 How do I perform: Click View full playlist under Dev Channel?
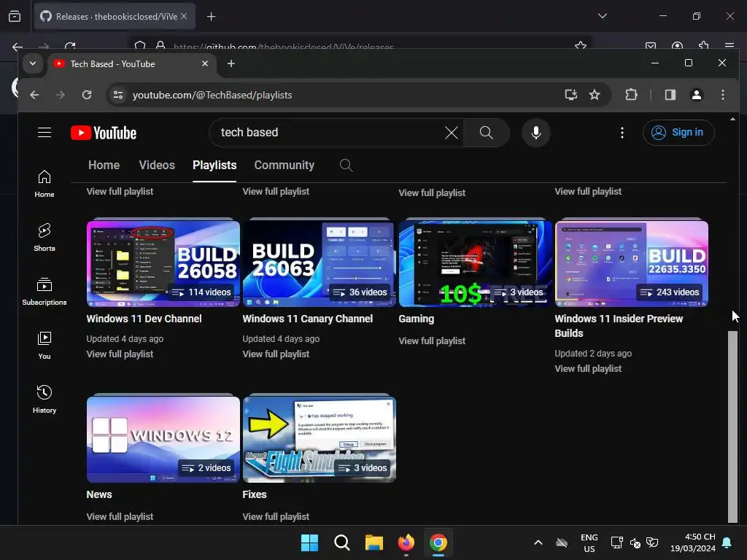point(120,354)
